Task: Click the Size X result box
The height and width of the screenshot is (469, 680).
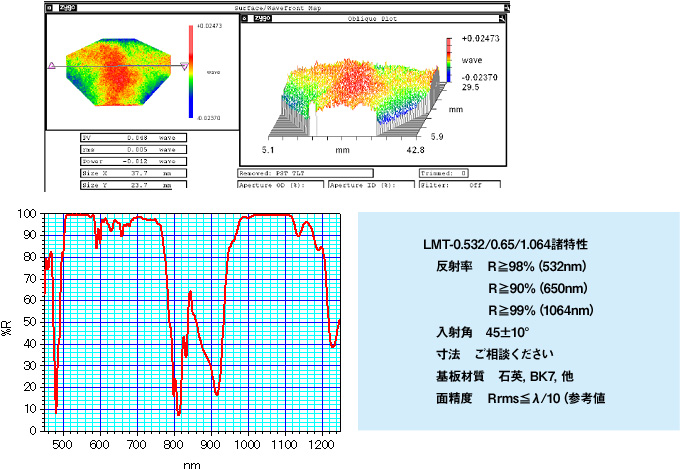Action: coord(132,172)
